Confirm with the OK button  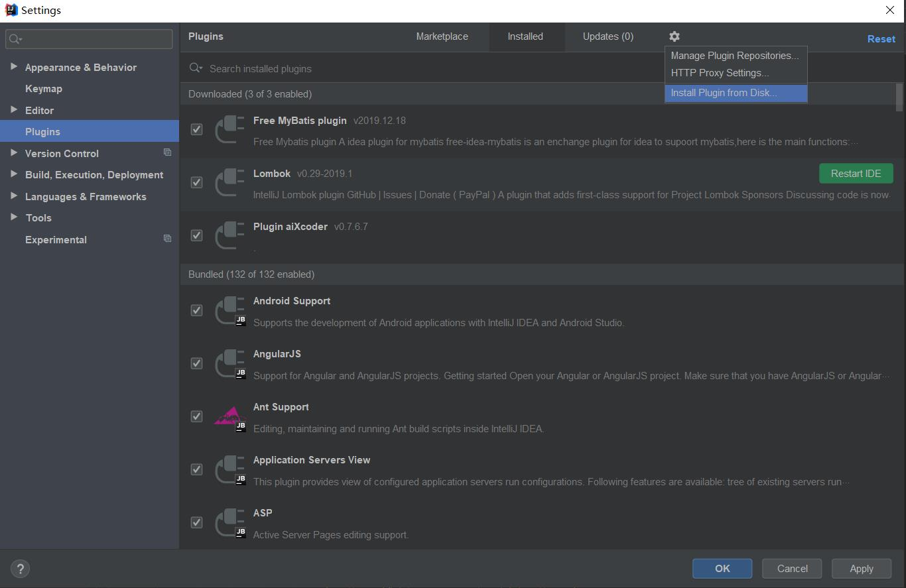tap(722, 568)
